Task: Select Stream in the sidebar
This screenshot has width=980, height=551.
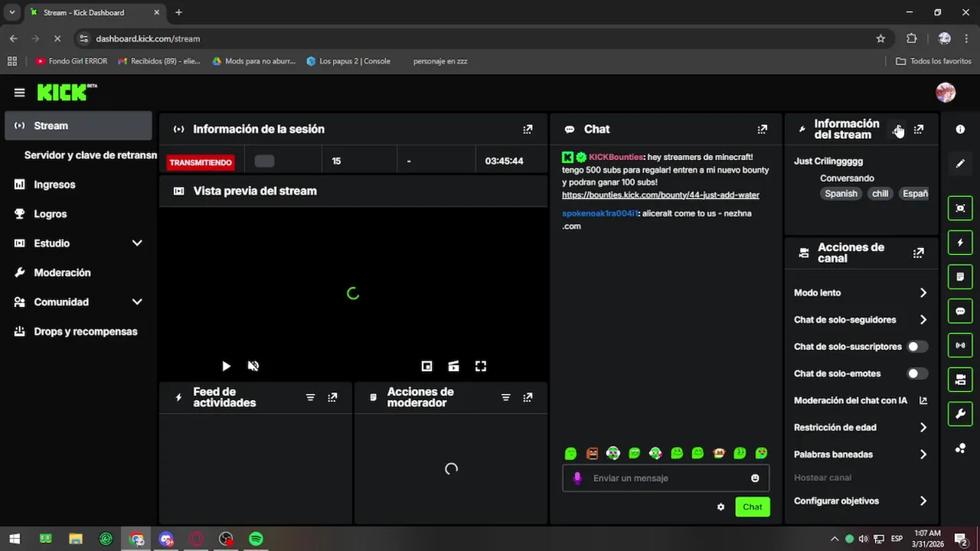Action: click(x=78, y=126)
